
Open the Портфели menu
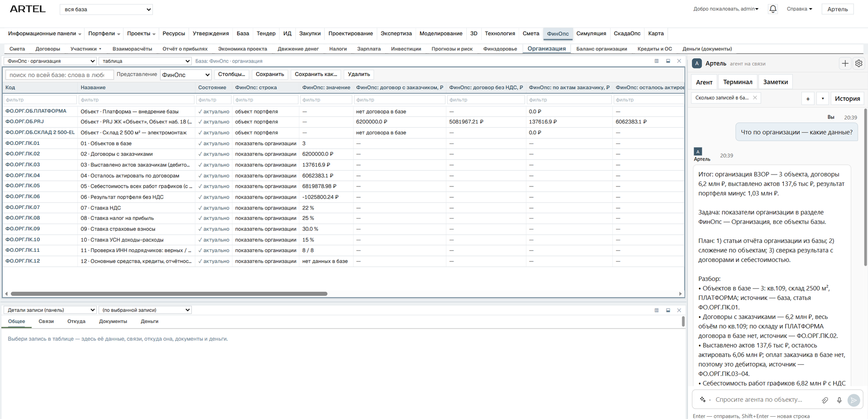(x=104, y=33)
